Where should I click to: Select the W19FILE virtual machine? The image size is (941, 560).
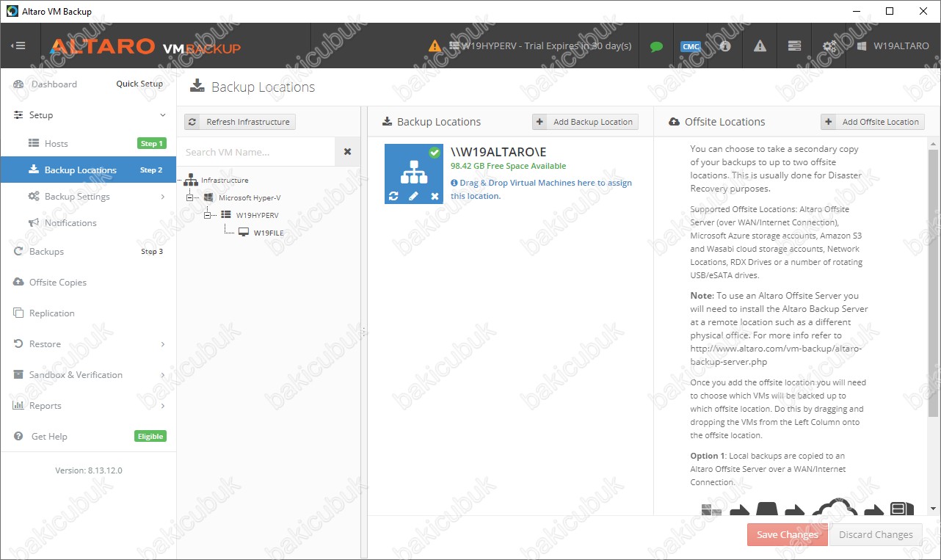pos(269,233)
